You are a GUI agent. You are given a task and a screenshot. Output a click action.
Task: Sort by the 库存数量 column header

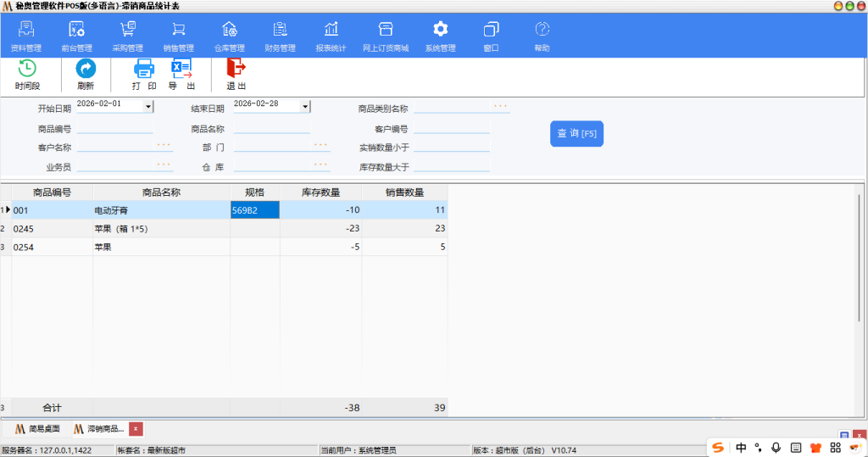(320, 192)
